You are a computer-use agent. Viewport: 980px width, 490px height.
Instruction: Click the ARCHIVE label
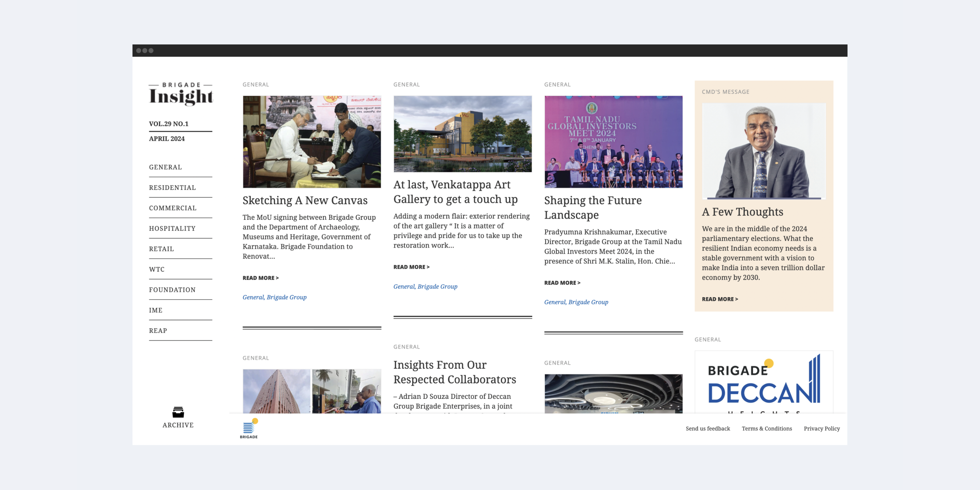(178, 425)
